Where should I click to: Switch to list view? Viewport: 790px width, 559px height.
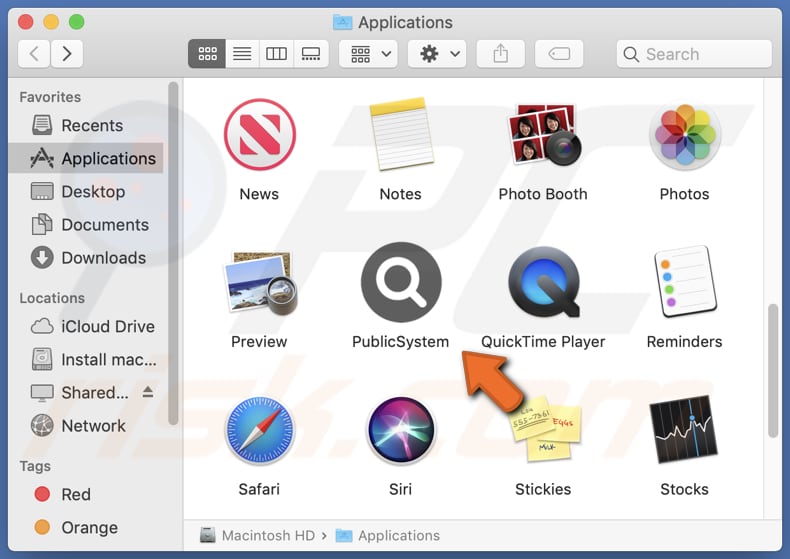click(x=242, y=53)
